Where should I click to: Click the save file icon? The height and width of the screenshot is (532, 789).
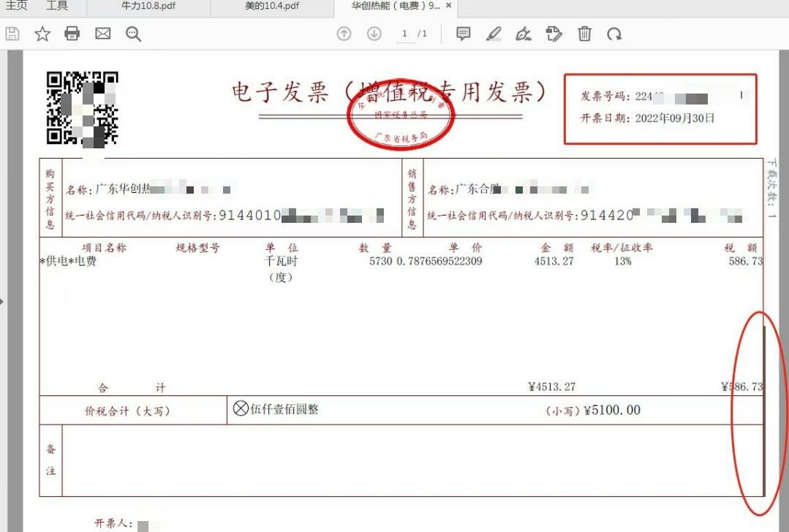pos(12,34)
